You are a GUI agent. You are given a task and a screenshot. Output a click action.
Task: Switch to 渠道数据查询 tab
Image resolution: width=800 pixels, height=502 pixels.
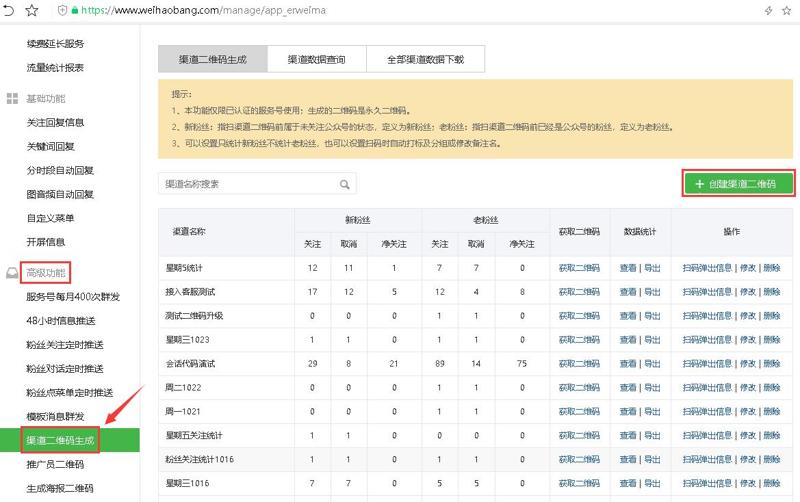(x=316, y=60)
